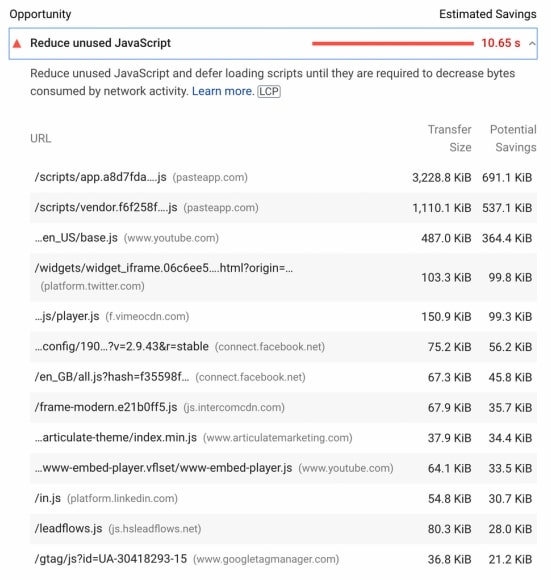This screenshot has height=580, width=551.
Task: Collapse the Reduce unused JavaScript audit chevron
Action: click(532, 44)
